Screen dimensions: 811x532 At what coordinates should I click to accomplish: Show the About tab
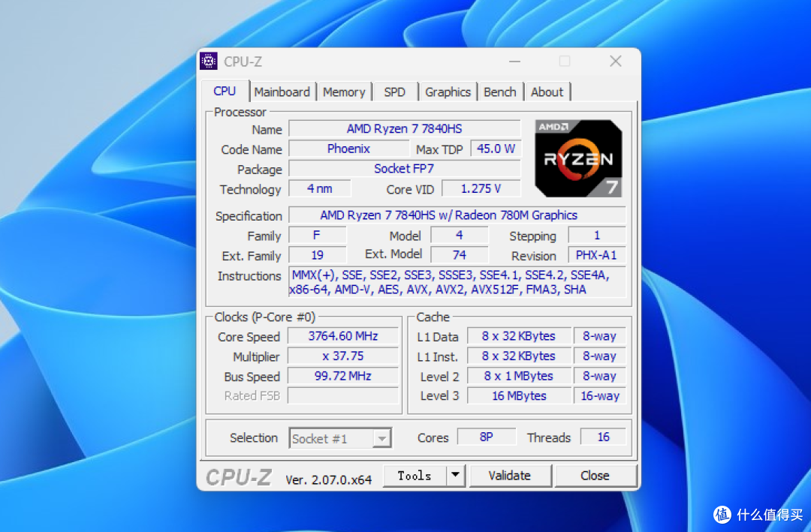[x=547, y=92]
